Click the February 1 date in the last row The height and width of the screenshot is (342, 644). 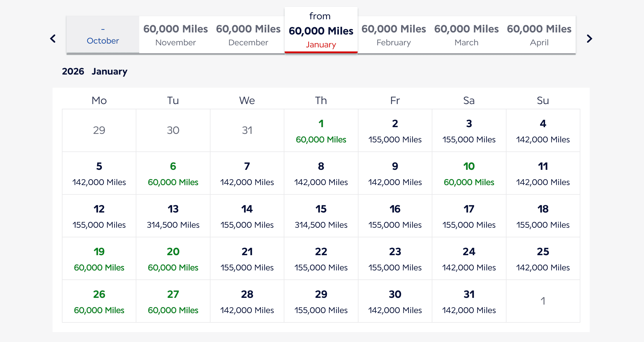(x=543, y=301)
